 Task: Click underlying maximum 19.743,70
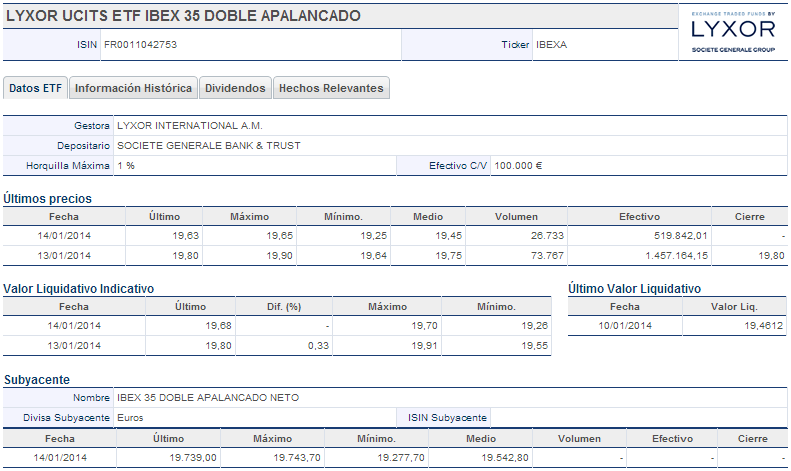click(297, 458)
